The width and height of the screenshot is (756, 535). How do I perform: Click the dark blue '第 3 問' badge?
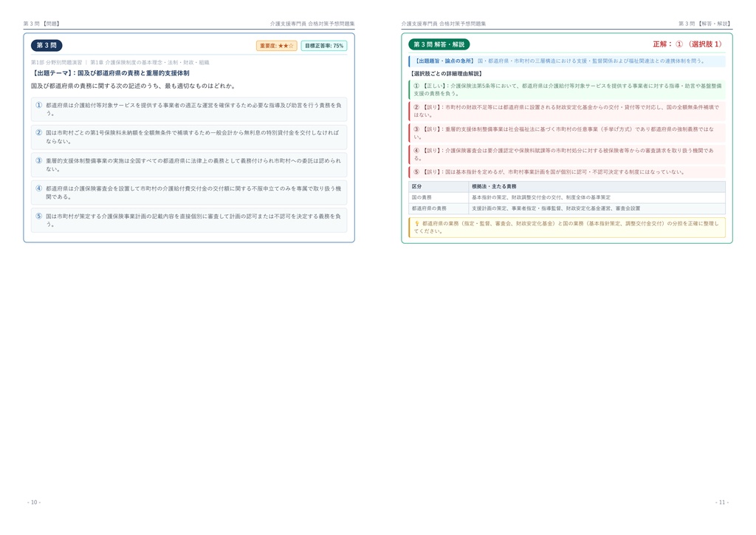[x=47, y=45]
